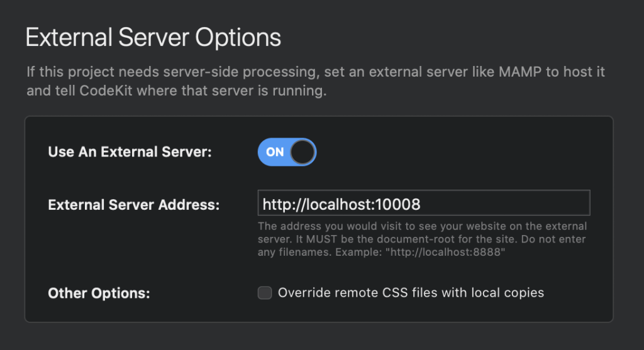Click the 'Override remote CSS files with local copies' label

pos(411,293)
